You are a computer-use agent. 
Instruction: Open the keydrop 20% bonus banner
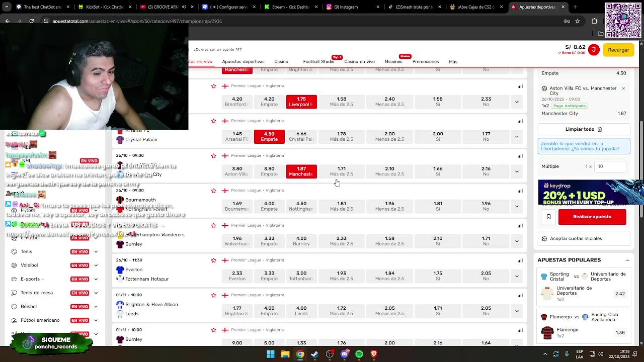click(x=591, y=193)
